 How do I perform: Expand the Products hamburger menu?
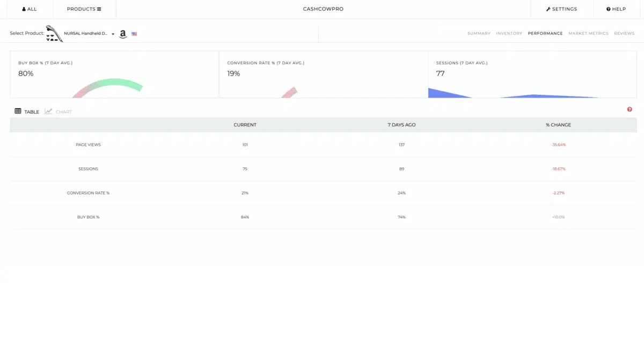click(84, 9)
